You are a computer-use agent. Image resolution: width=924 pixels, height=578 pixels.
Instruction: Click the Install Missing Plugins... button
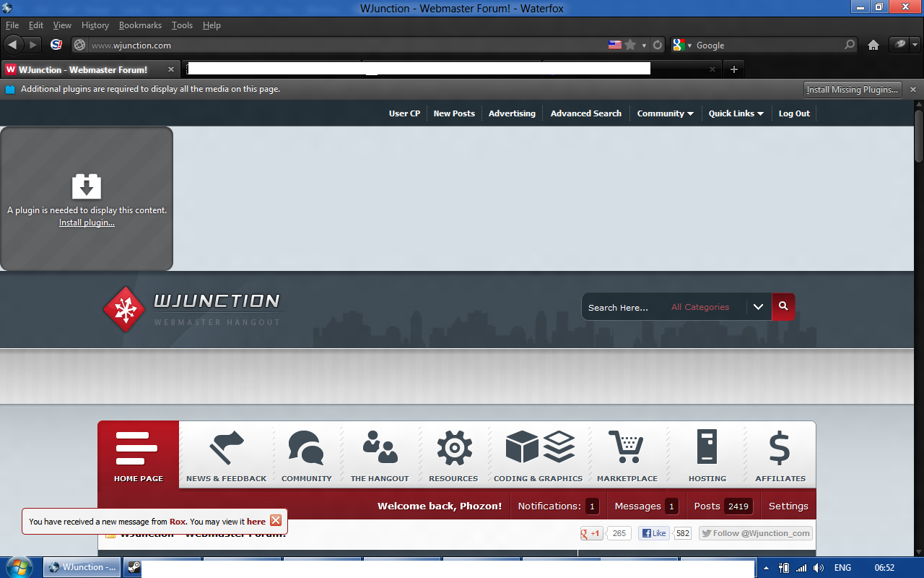(853, 90)
